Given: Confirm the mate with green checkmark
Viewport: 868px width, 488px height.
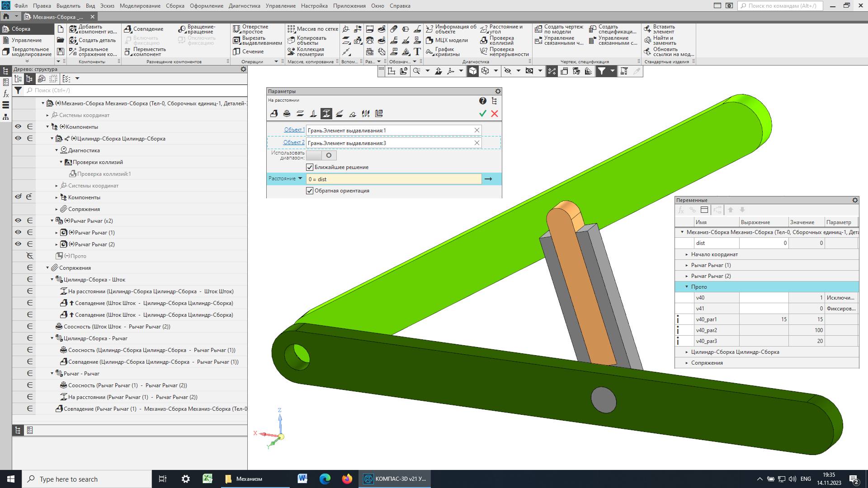Looking at the screenshot, I should 482,114.
